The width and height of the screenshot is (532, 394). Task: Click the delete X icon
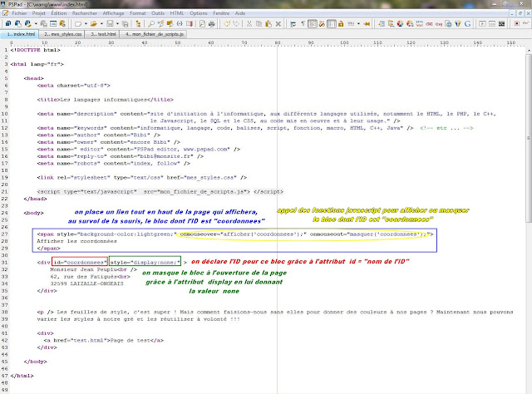click(x=278, y=24)
